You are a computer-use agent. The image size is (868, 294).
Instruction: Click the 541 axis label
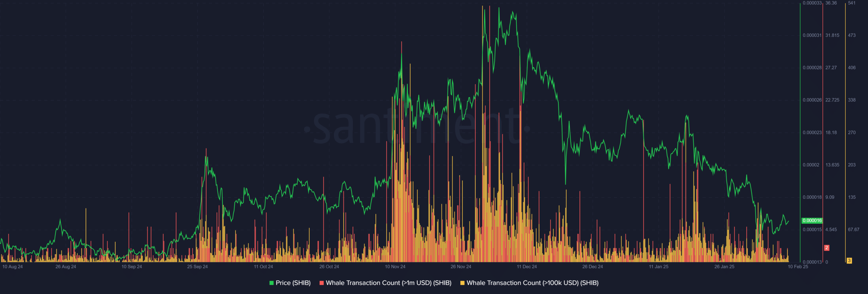coord(852,3)
